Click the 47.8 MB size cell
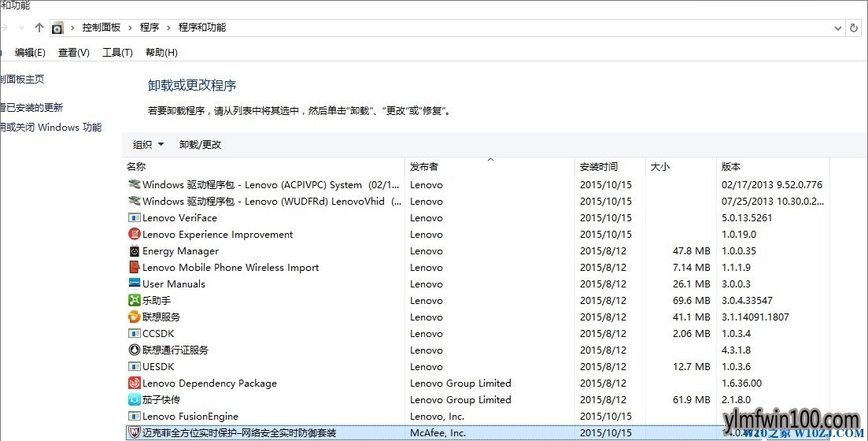Viewport: 868px width, 441px height. (x=692, y=251)
